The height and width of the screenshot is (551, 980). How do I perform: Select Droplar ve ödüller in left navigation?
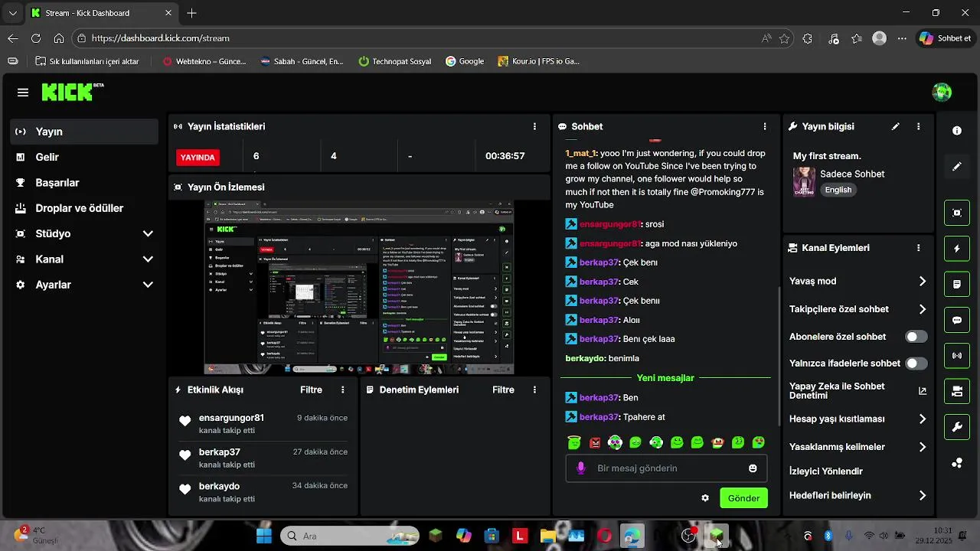pyautogui.click(x=84, y=208)
